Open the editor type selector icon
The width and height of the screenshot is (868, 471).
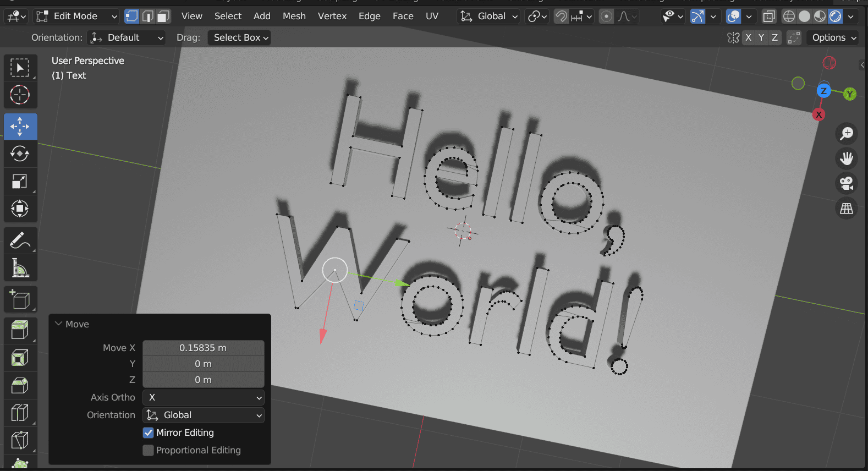click(x=16, y=17)
